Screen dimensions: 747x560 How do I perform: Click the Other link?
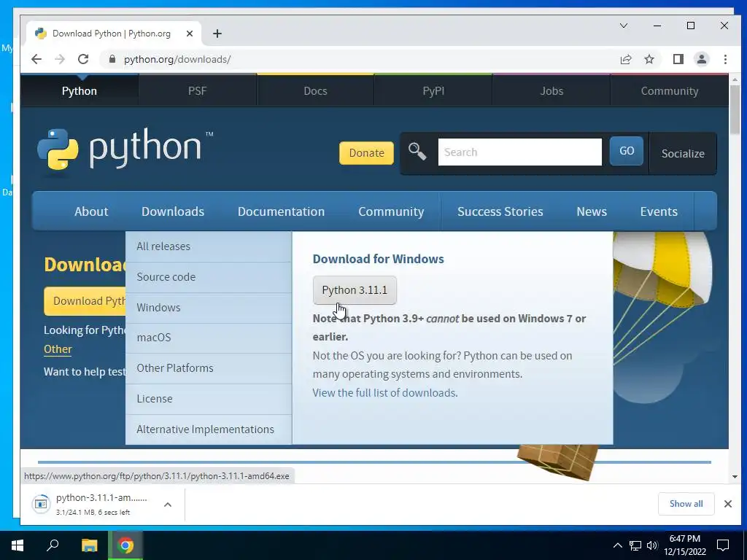click(x=58, y=349)
